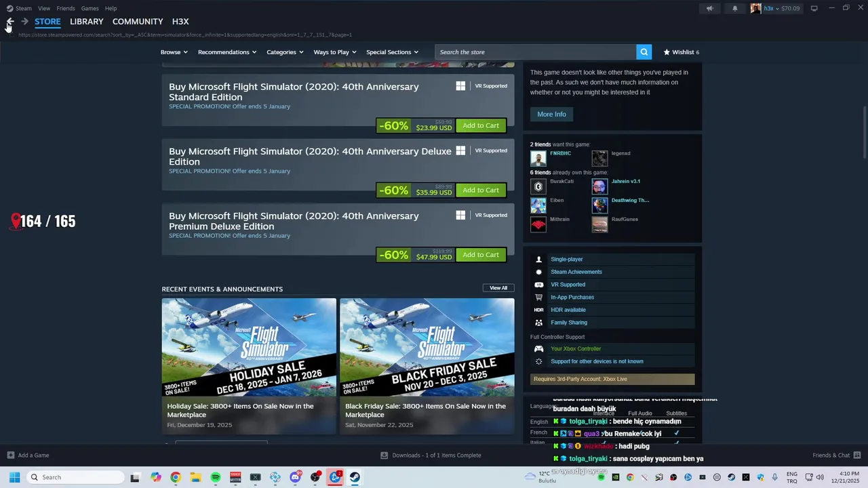Open the Black Friday Sale event thumbnail

tap(427, 347)
